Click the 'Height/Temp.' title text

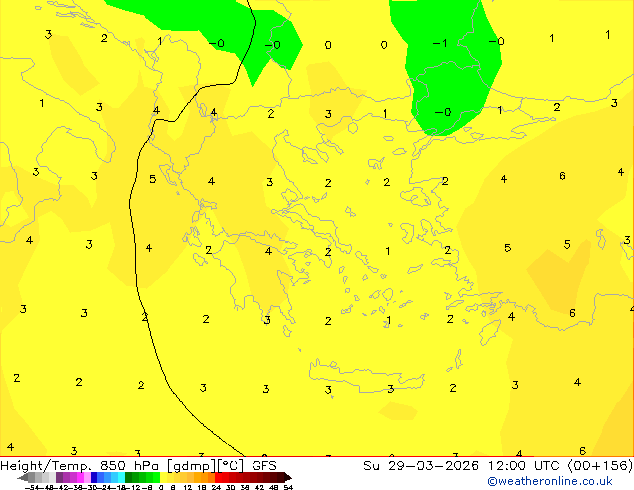(47, 465)
